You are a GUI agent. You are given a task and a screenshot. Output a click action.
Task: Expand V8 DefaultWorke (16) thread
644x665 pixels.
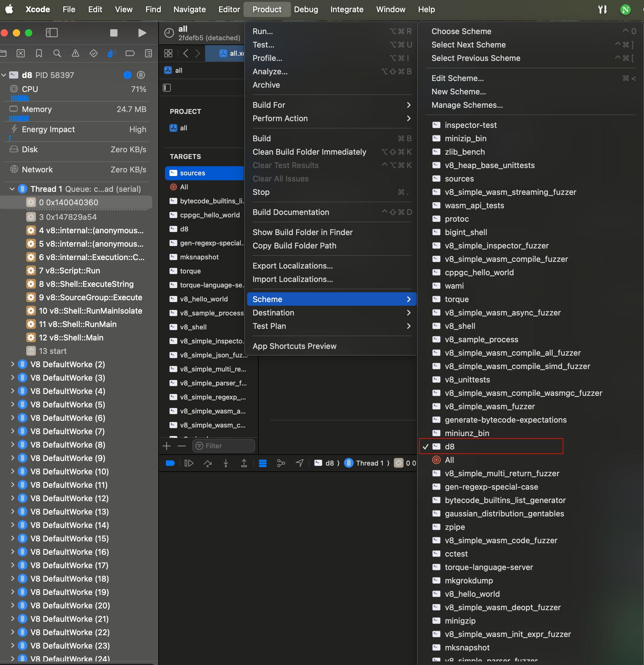tap(12, 552)
